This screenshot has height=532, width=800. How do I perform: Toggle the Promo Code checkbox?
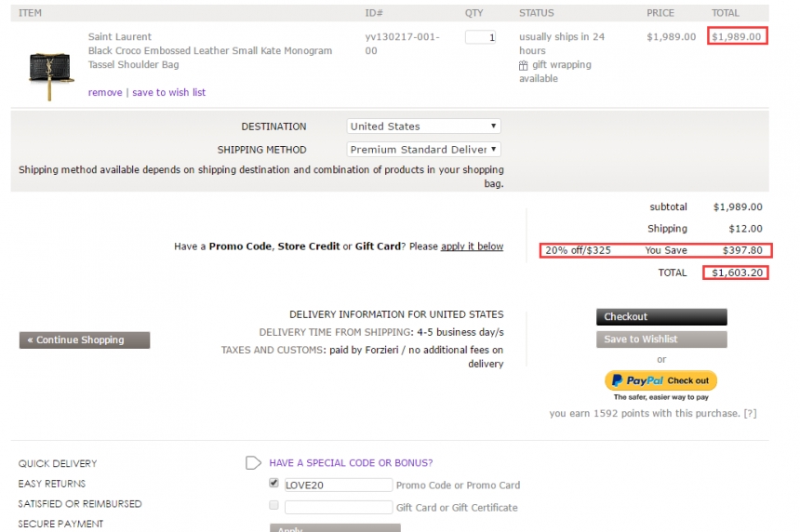(274, 483)
